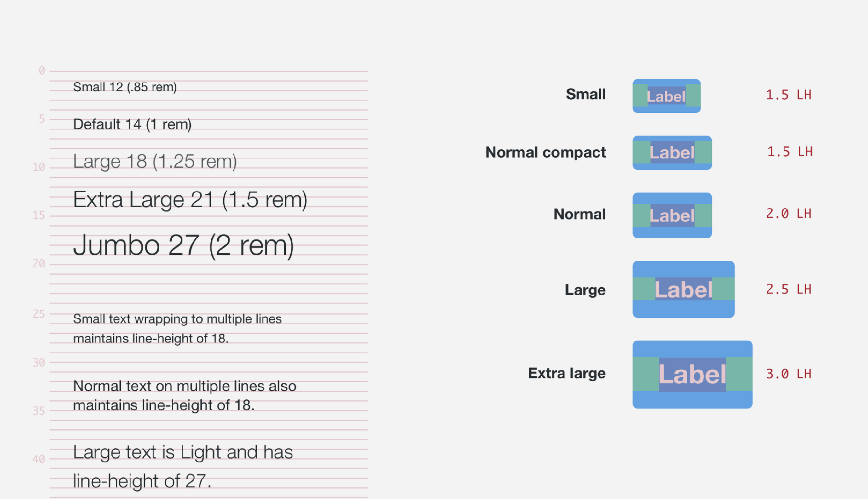Screen dimensions: 868x499
Task: Click the "3.0 LH" annotation
Action: [x=789, y=374]
